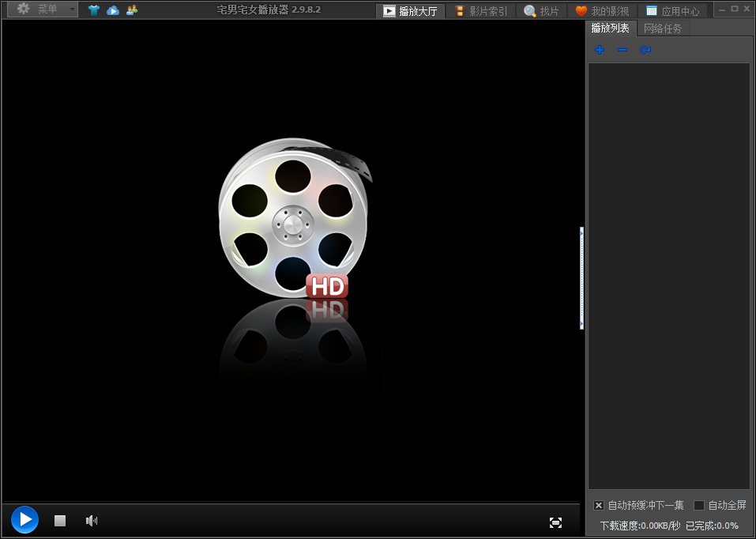Click the blue loop icon in the playlist toolbar

click(645, 50)
